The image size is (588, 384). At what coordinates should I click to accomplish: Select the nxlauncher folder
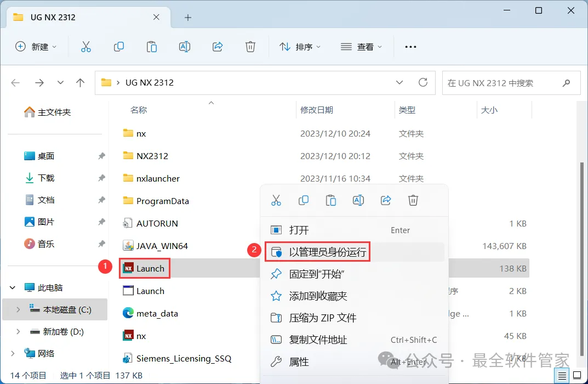tap(151, 178)
